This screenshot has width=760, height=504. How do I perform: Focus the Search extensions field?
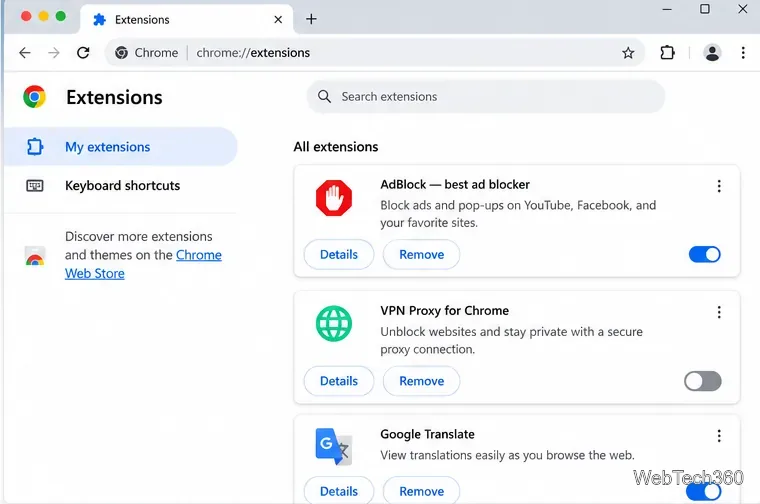486,96
